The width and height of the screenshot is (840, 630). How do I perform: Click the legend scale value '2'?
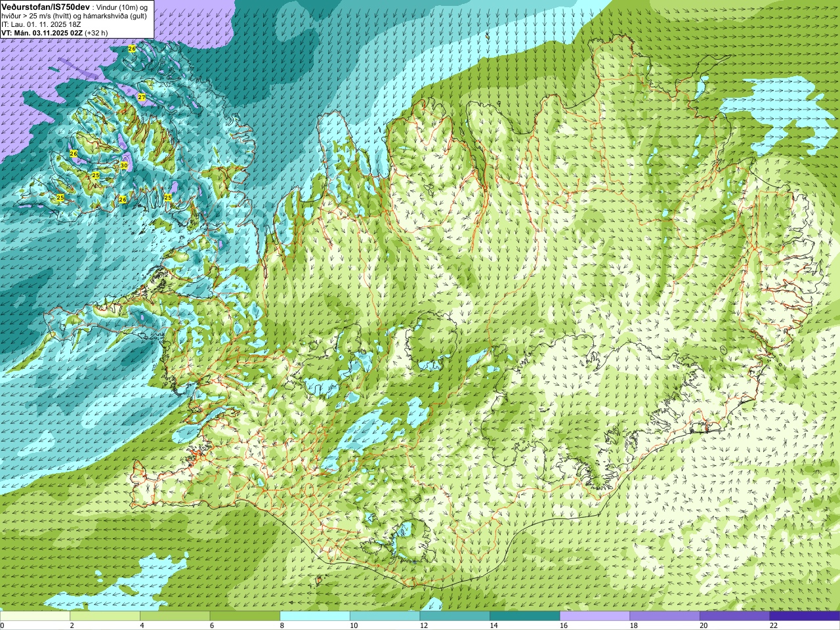[72, 625]
